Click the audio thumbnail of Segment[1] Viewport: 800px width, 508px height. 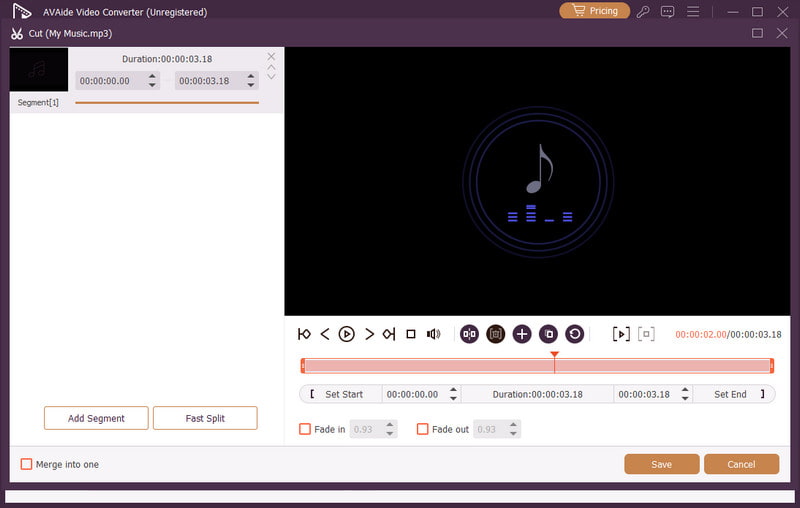(x=39, y=69)
